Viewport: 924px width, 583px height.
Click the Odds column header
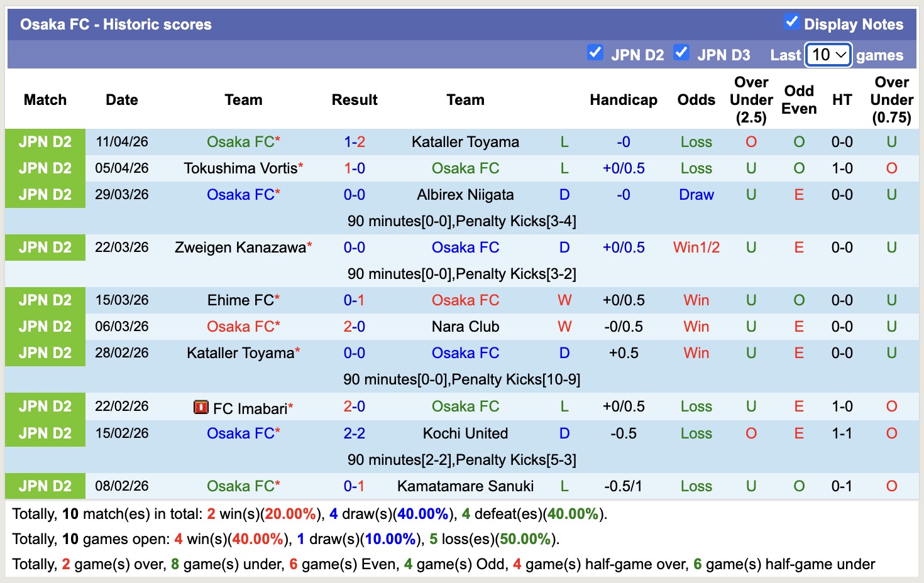click(x=696, y=99)
